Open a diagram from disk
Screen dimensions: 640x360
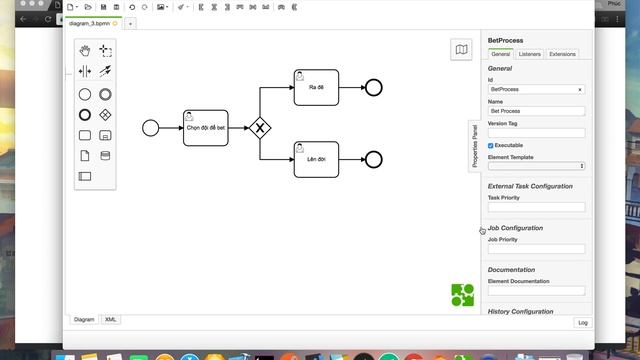[88, 7]
